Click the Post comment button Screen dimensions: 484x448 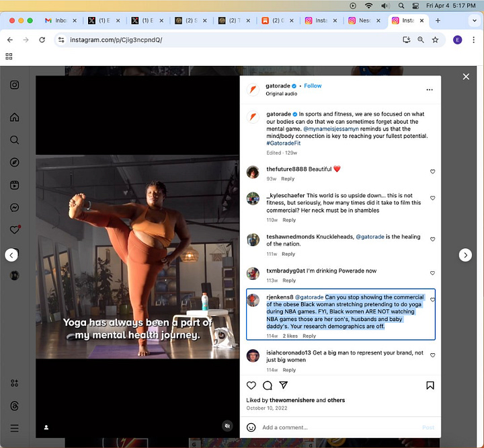[x=428, y=427]
